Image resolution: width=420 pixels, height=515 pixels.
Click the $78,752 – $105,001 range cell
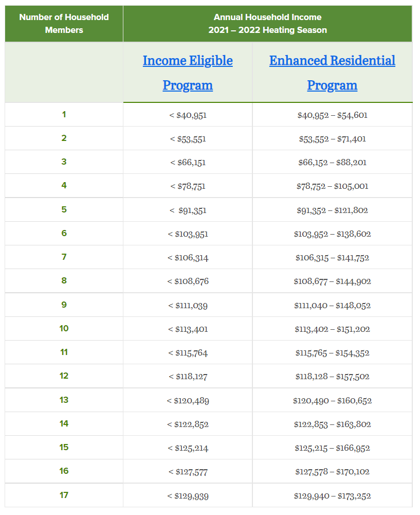pyautogui.click(x=332, y=186)
